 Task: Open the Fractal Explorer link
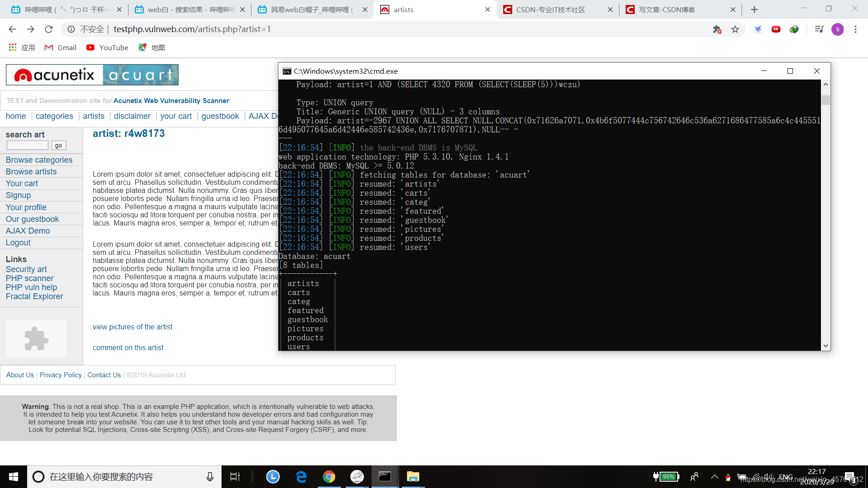click(x=34, y=296)
